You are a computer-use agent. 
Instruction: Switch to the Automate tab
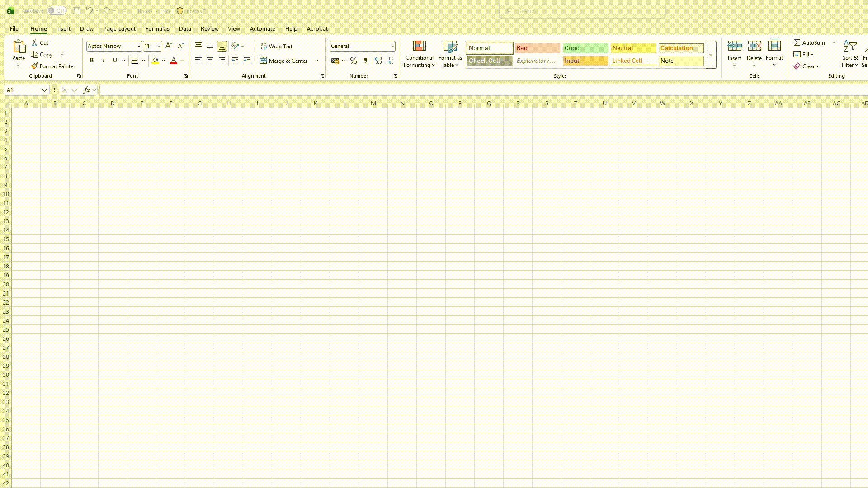263,28
